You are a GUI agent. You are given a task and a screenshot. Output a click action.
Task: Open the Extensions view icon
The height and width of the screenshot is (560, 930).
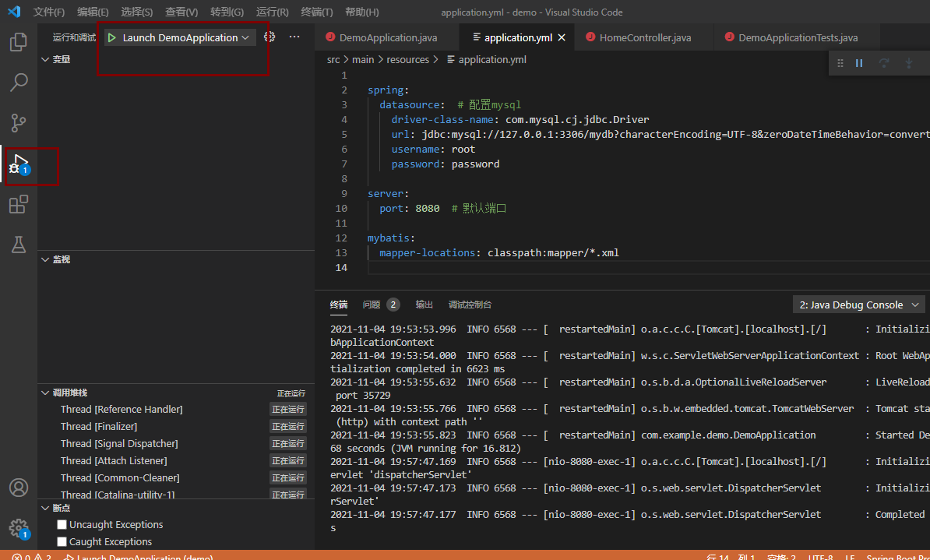pos(17,204)
